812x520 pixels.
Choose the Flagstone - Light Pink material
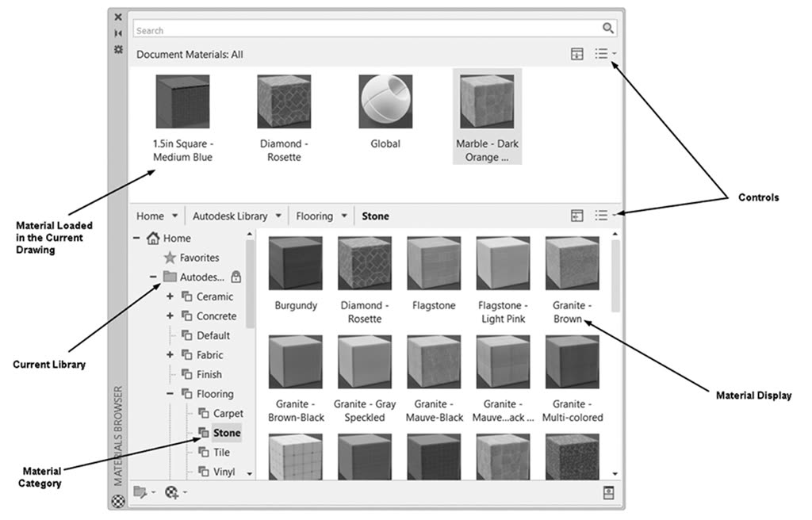(503, 263)
